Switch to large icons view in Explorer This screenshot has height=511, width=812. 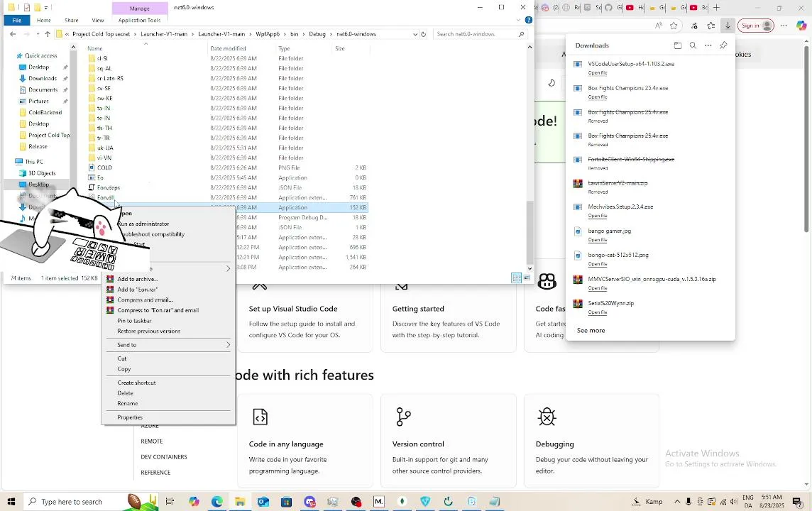coord(527,278)
